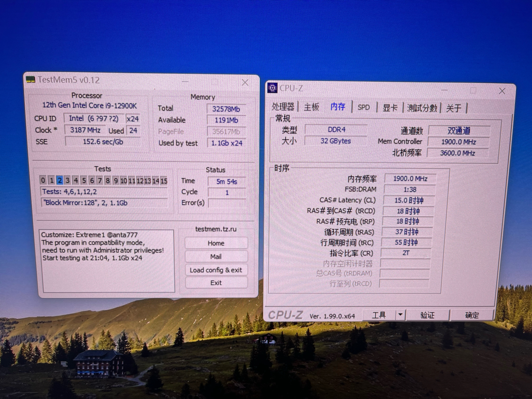Click the Home button in TestMem5
Viewport: 532px width, 399px height.
pyautogui.click(x=216, y=243)
